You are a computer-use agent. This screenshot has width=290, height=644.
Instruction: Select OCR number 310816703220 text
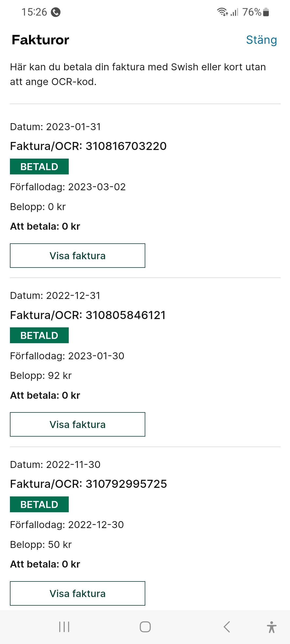[126, 146]
